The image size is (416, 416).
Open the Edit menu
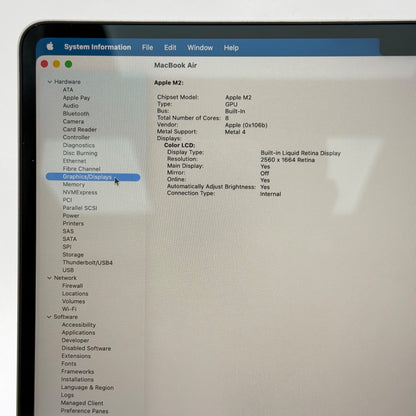click(x=170, y=48)
